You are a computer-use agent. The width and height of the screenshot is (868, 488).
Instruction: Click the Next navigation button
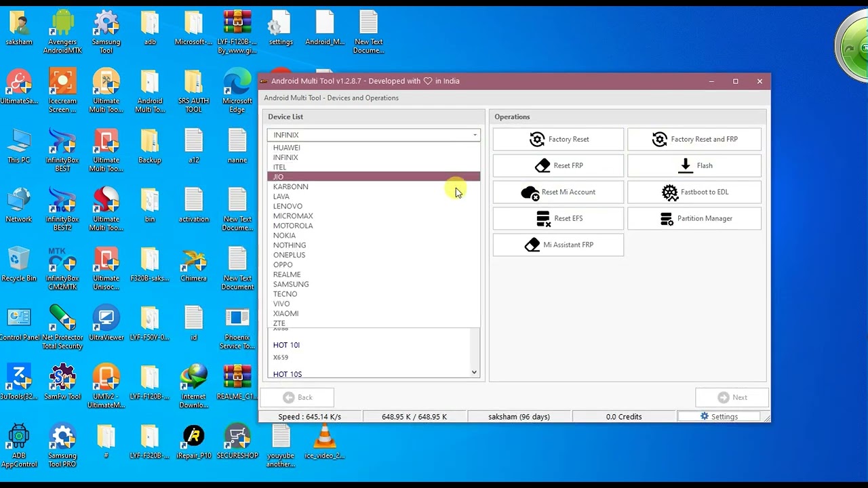click(732, 397)
